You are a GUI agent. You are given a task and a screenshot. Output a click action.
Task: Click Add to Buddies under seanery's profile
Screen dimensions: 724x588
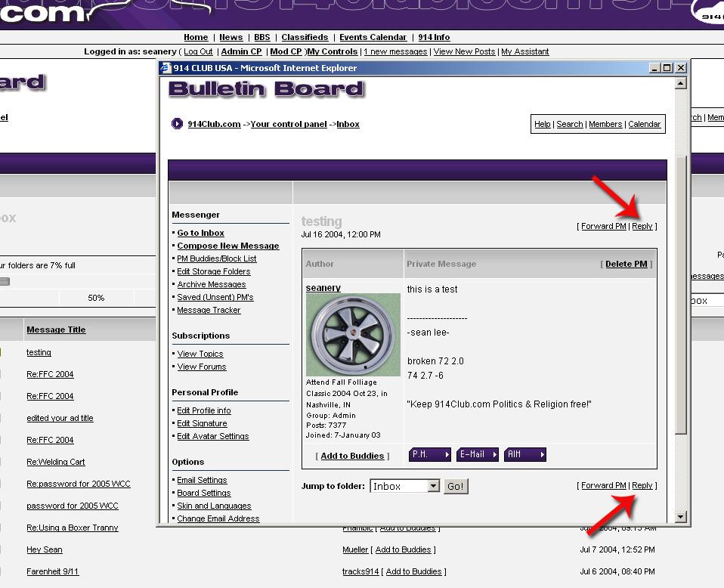pyautogui.click(x=352, y=456)
